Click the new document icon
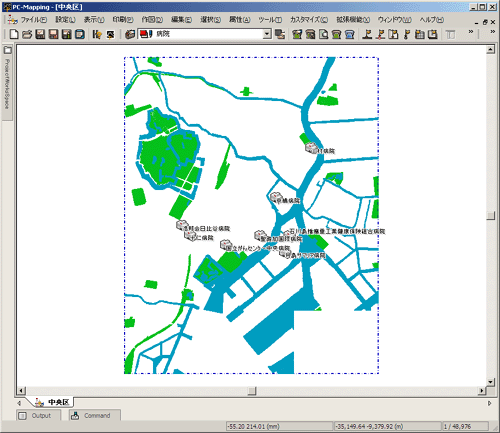This screenshot has height=433, width=500. pyautogui.click(x=14, y=34)
